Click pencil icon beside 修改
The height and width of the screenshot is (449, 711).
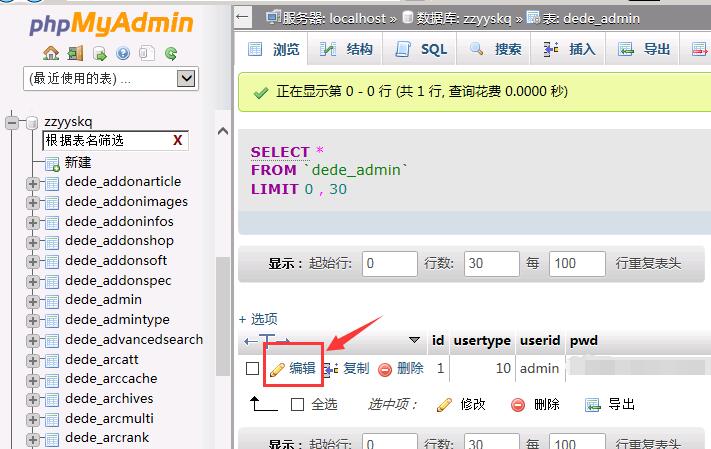coord(444,405)
